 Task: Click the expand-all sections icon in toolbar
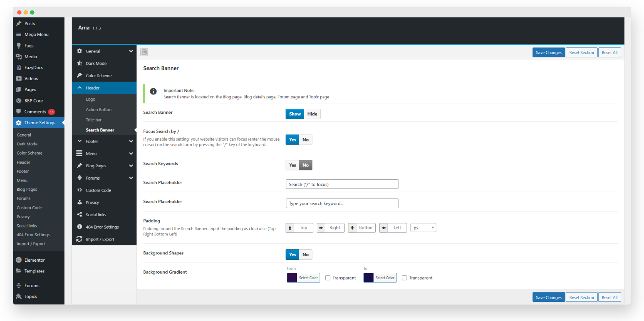tap(144, 52)
